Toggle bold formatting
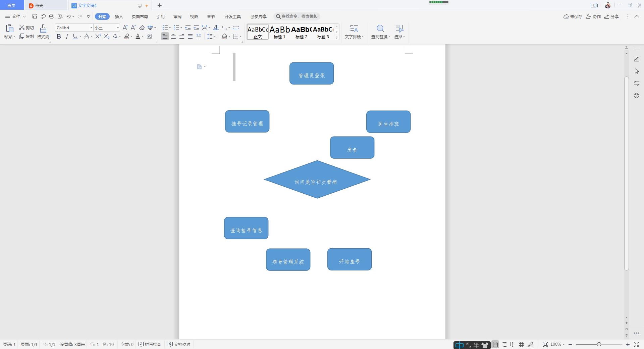The image size is (644, 349). pyautogui.click(x=59, y=37)
